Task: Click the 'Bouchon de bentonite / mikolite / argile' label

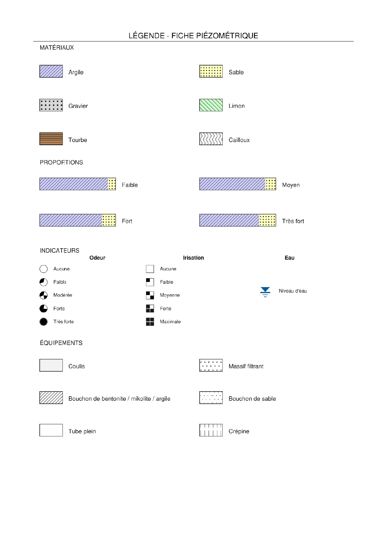Action: 119,399
